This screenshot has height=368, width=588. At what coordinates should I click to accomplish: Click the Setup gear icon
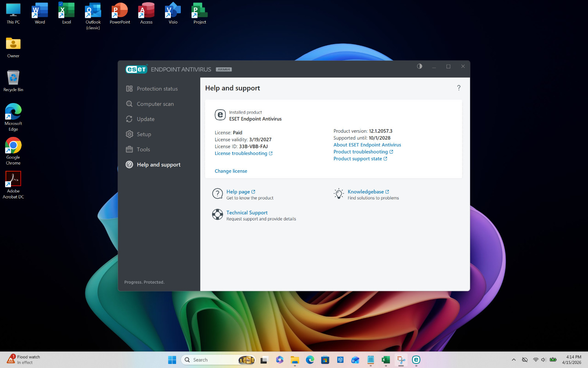pos(129,134)
